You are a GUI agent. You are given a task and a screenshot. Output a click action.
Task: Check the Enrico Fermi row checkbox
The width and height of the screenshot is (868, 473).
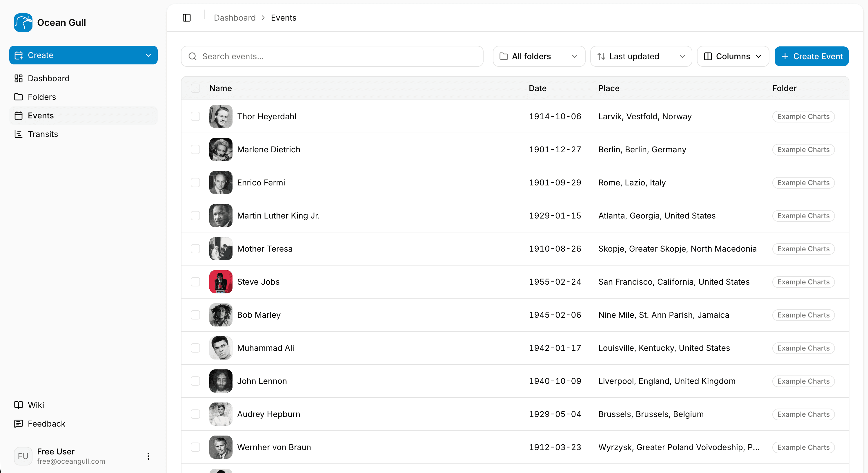coord(195,183)
